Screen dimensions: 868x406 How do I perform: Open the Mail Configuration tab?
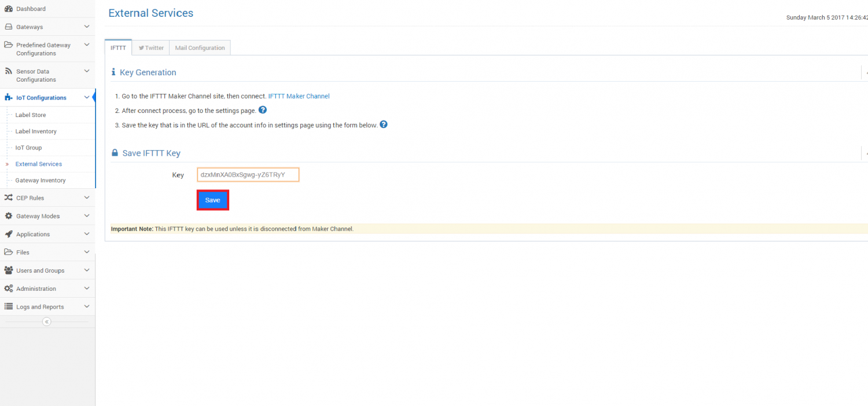click(200, 48)
